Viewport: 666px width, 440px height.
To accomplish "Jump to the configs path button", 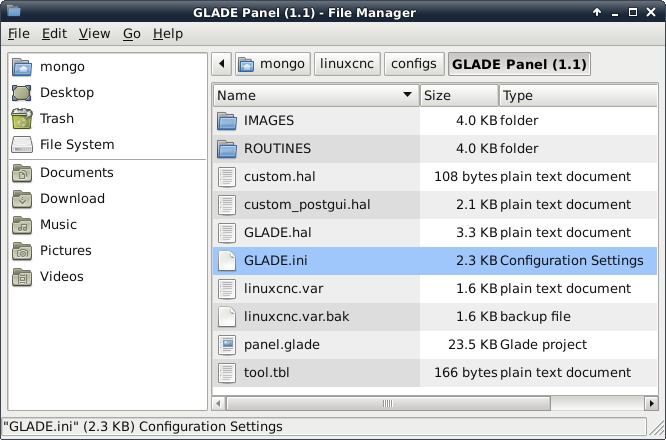I will tap(414, 64).
